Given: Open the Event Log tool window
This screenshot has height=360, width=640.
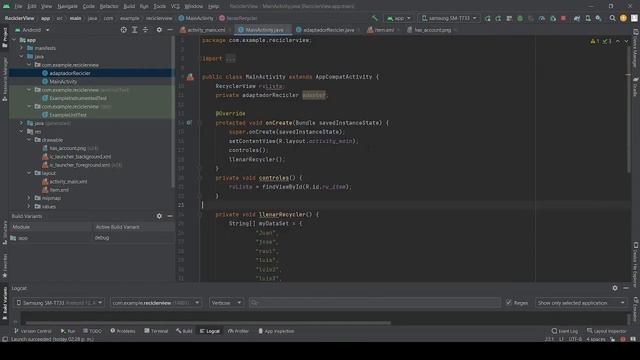Looking at the screenshot, I should (564, 331).
